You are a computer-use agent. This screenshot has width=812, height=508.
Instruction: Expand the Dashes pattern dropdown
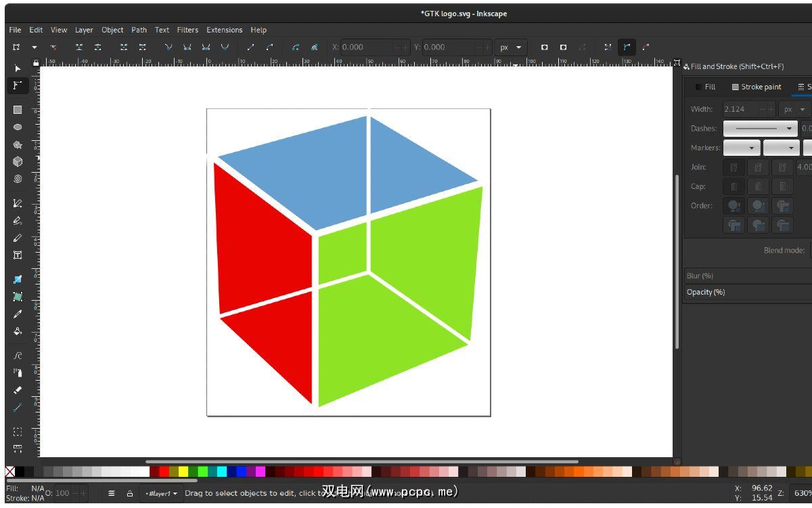pos(761,129)
